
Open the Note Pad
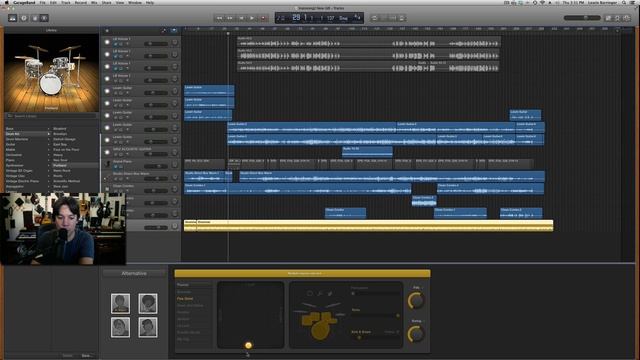608,18
